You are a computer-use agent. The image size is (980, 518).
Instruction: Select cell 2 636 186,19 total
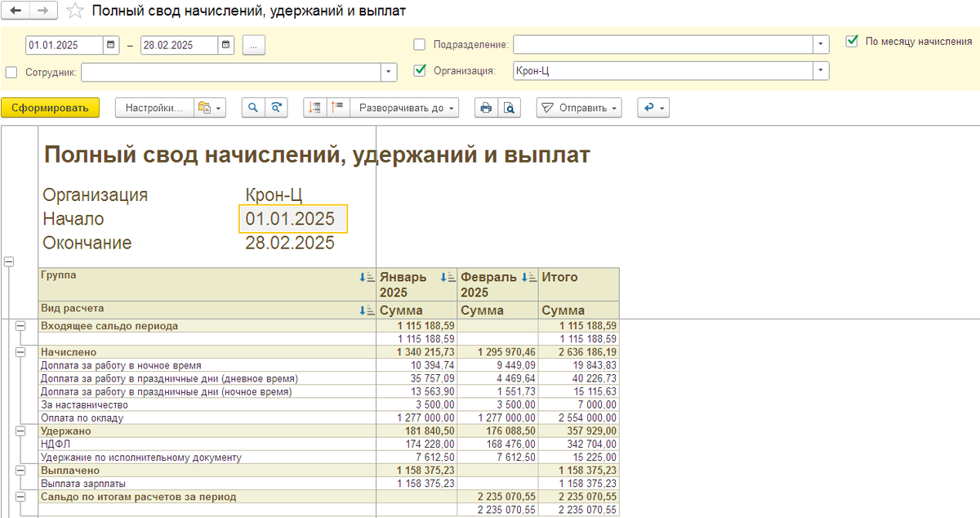[579, 352]
